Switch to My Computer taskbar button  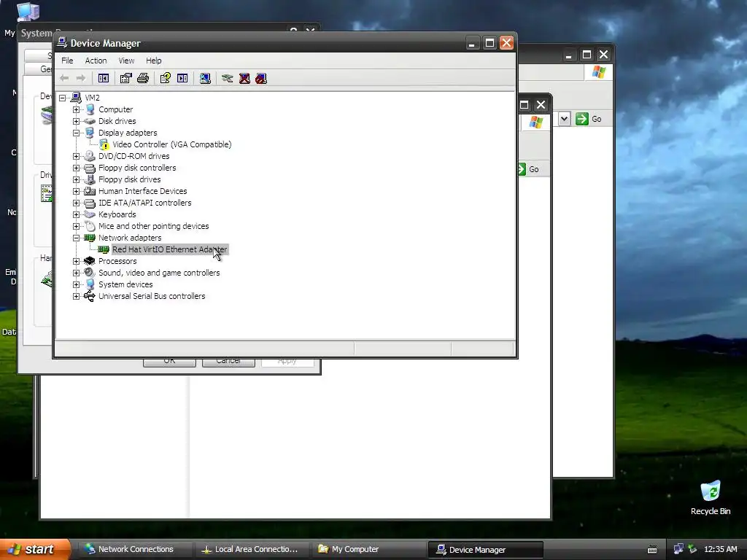pos(368,549)
